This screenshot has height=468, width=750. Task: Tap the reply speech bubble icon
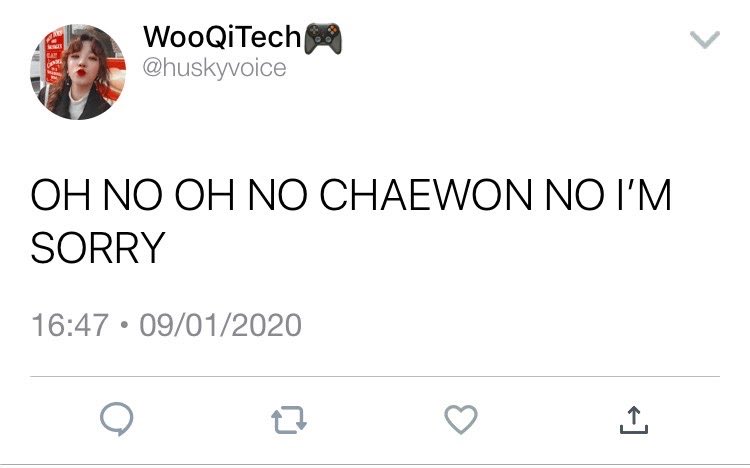click(x=117, y=419)
